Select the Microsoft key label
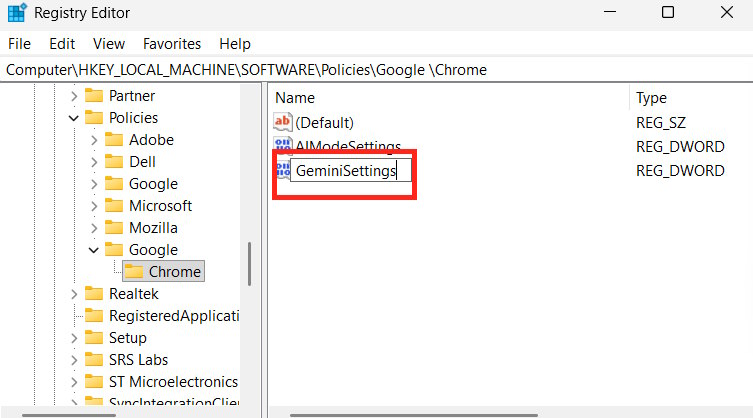Screen dimensions: 753x418 tap(160, 206)
